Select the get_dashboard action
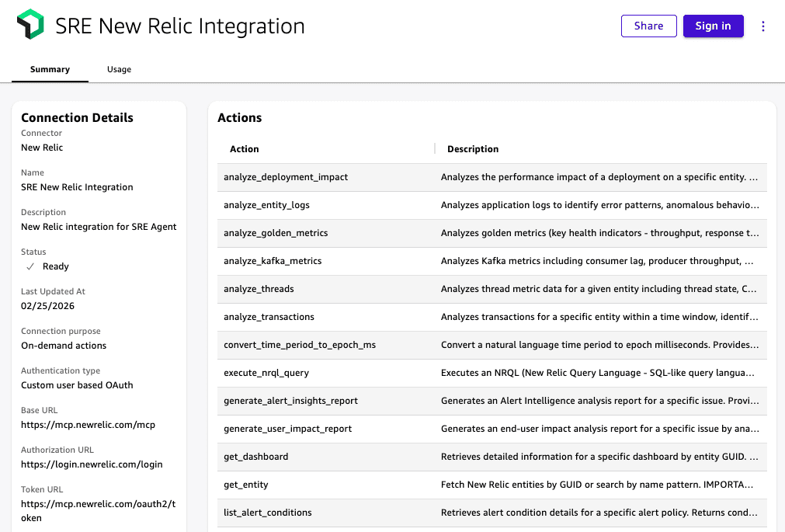The height and width of the screenshot is (532, 785). pos(255,457)
